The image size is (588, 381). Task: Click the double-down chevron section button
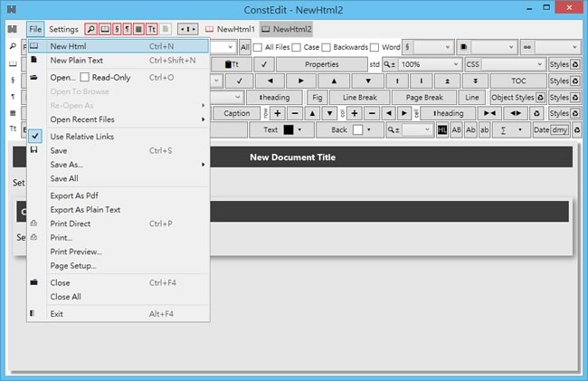475,81
